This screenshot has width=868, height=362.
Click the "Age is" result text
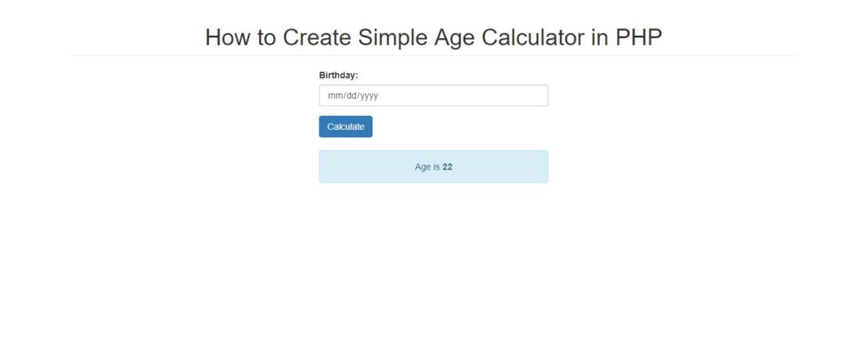pyautogui.click(x=427, y=167)
